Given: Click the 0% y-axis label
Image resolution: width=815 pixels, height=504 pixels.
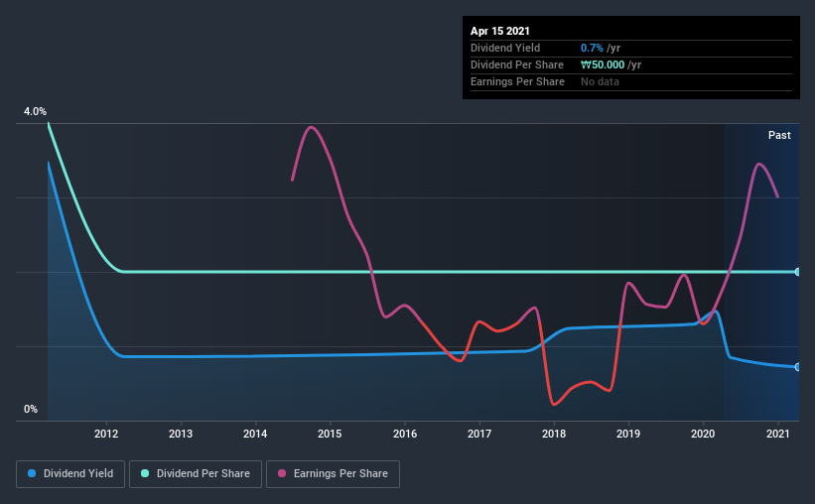Looking at the screenshot, I should pyautogui.click(x=31, y=409).
